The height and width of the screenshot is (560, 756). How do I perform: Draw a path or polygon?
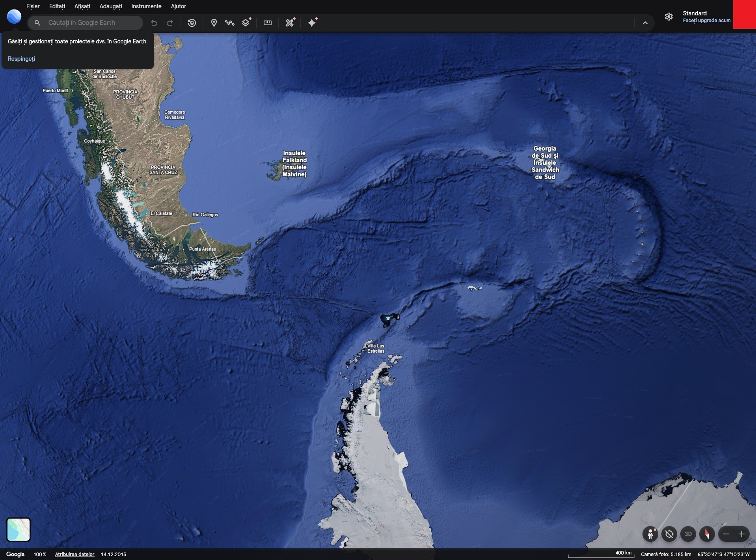(230, 23)
